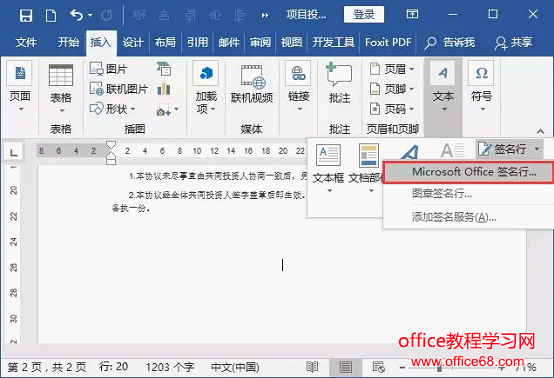Viewport: 554px width, 378px height.
Task: Open the 符号 symbols dropdown
Action: 481,87
